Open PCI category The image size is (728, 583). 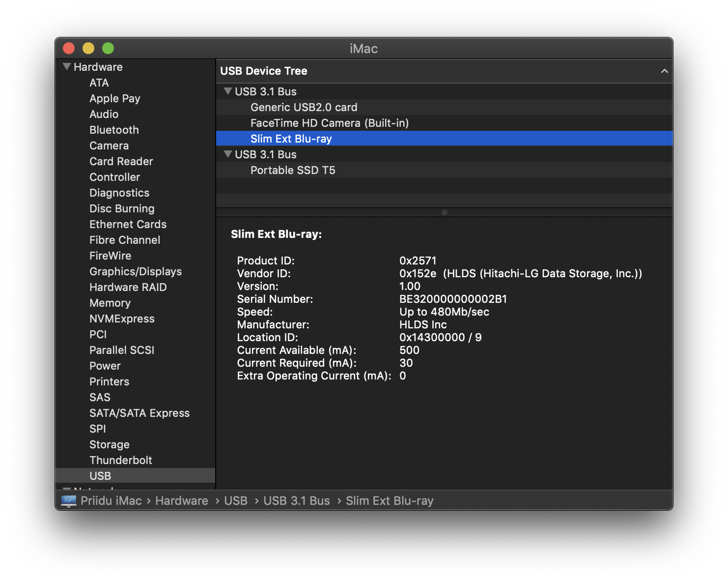tap(98, 334)
